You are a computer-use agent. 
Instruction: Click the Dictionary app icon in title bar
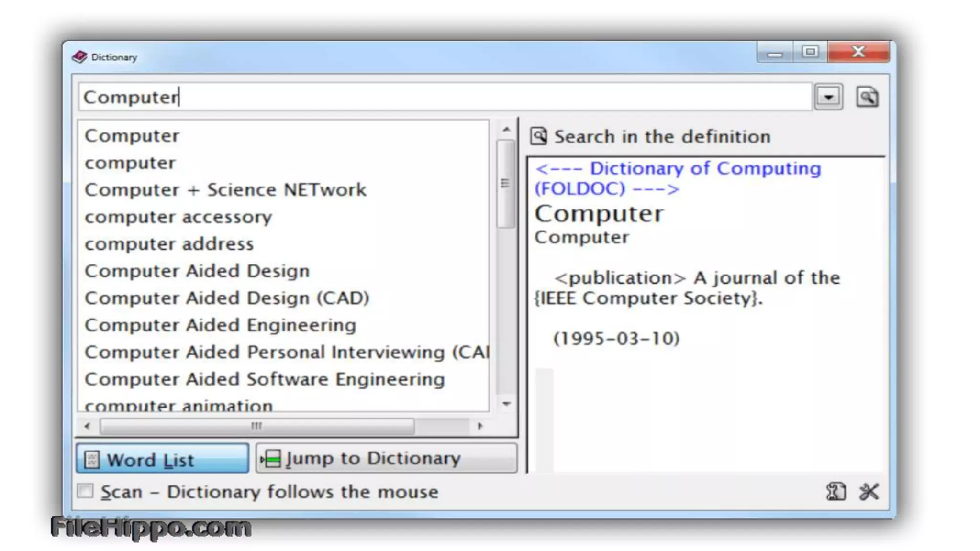click(x=79, y=57)
